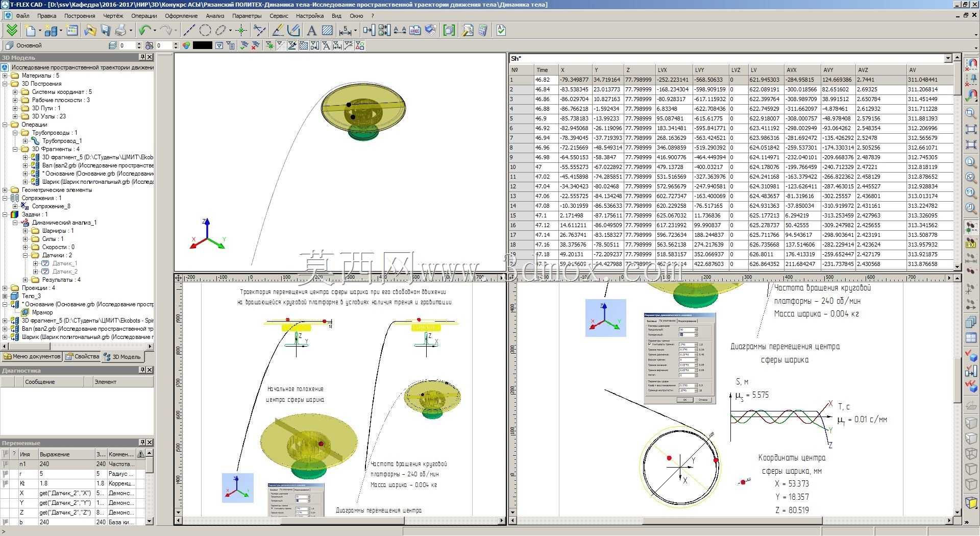This screenshot has width=980, height=536.
Task: Switch to the Меню документов tab
Action: pos(32,356)
